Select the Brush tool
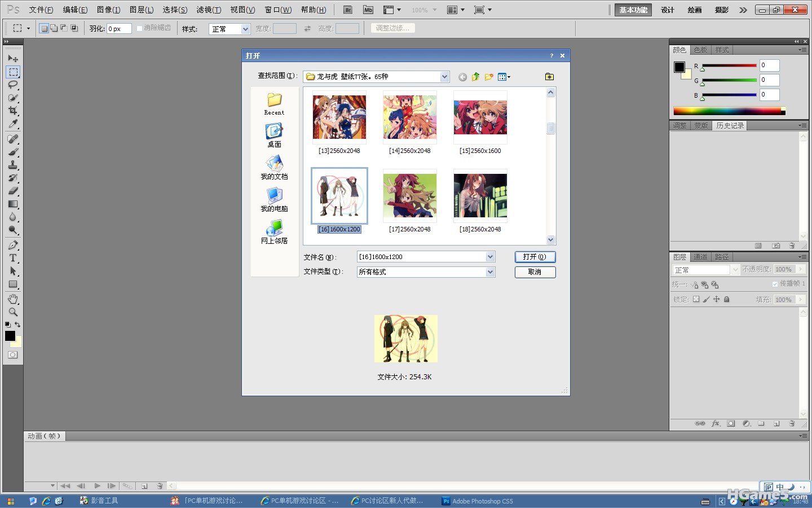This screenshot has width=812, height=508. 13,152
